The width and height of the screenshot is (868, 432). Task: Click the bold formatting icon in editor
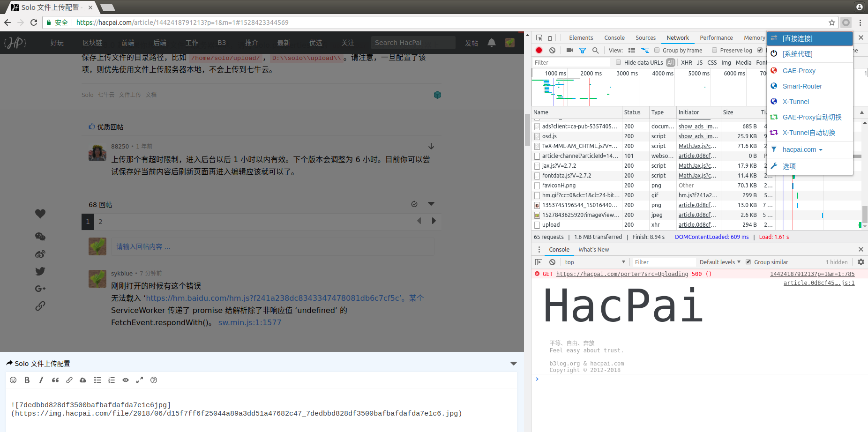tap(27, 380)
